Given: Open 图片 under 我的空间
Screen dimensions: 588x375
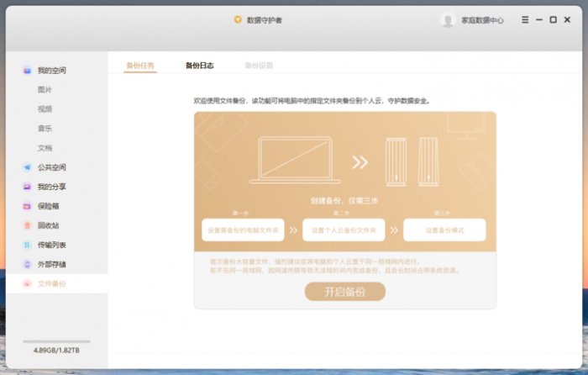Looking at the screenshot, I should pyautogui.click(x=45, y=90).
